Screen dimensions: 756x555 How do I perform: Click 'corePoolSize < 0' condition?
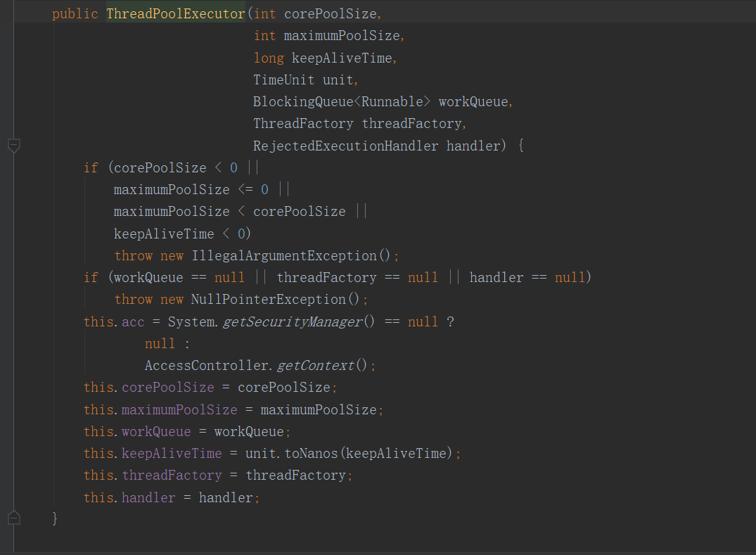coord(176,168)
